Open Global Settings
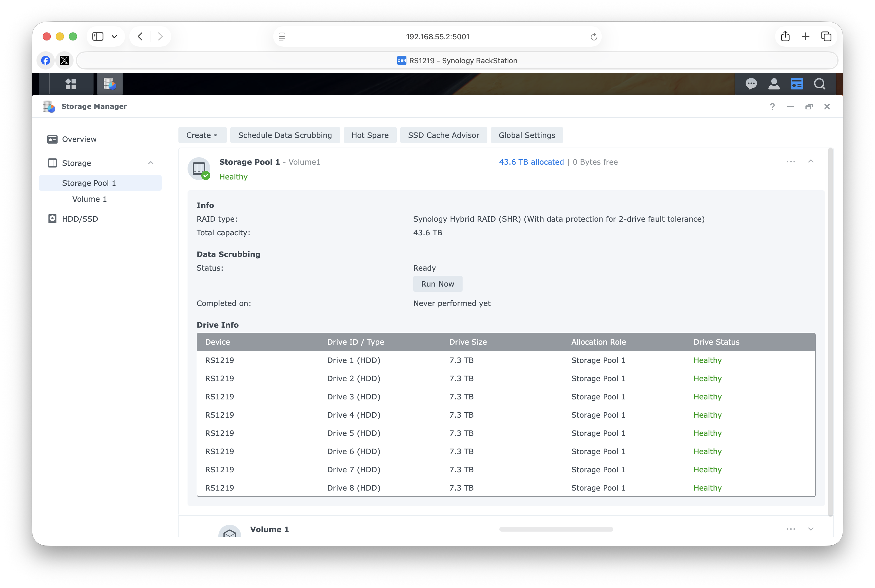The height and width of the screenshot is (588, 875). tap(527, 135)
